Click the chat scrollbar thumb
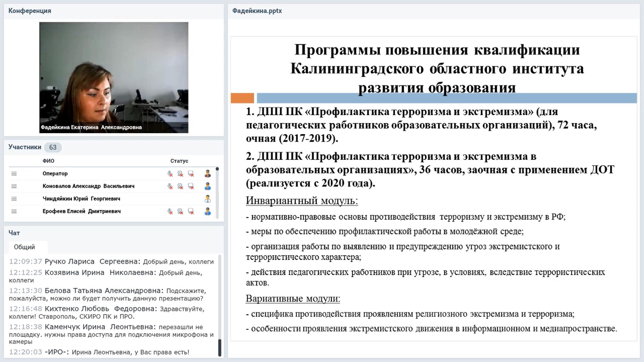The width and height of the screenshot is (644, 362). pos(220,348)
